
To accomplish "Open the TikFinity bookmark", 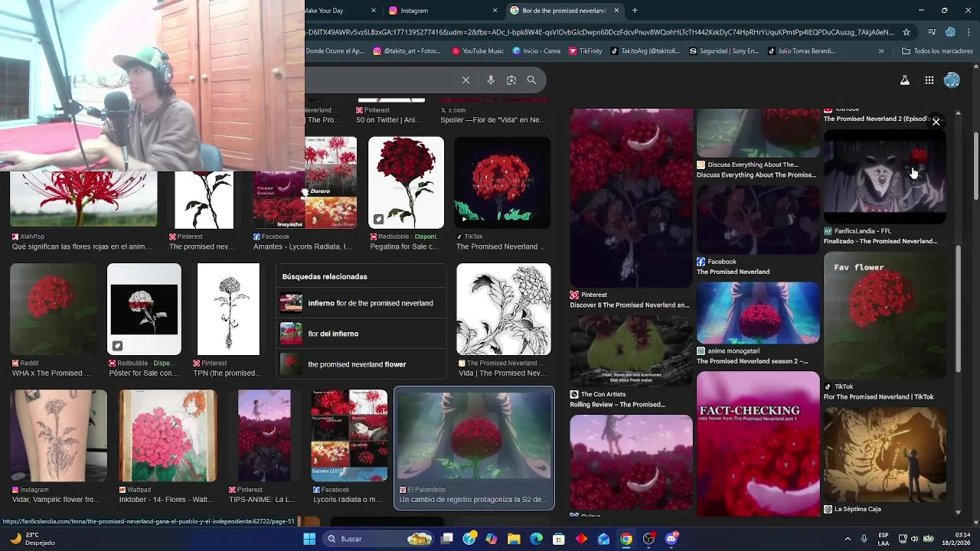I will (585, 51).
